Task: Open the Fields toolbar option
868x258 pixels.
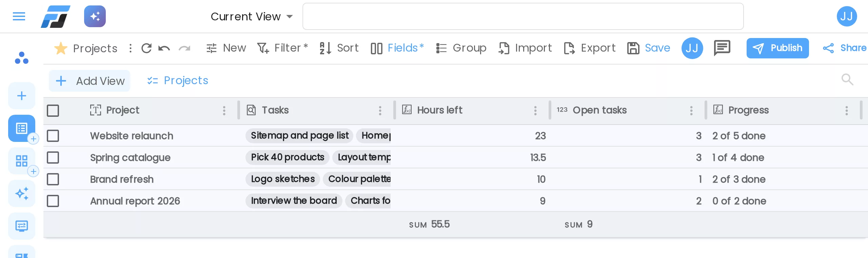Action: pyautogui.click(x=397, y=48)
